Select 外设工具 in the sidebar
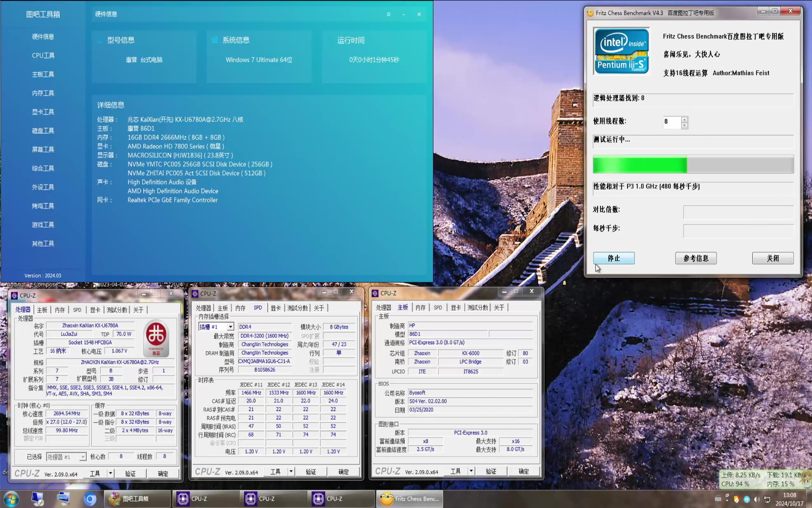This screenshot has height=508, width=812. pos(43,187)
